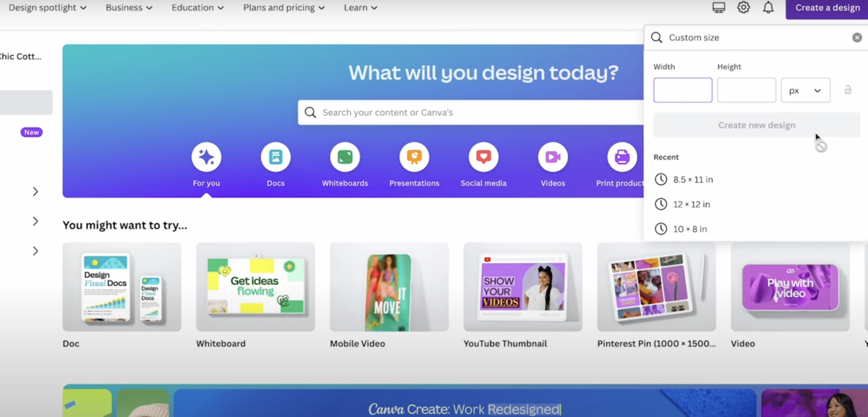This screenshot has width=868, height=417.
Task: Open the Education menu
Action: point(197,8)
